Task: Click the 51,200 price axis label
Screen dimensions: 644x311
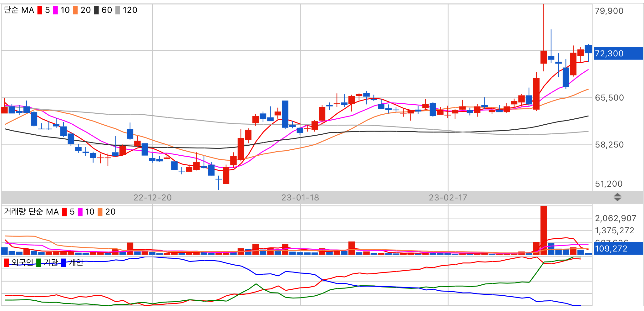Action: [609, 184]
